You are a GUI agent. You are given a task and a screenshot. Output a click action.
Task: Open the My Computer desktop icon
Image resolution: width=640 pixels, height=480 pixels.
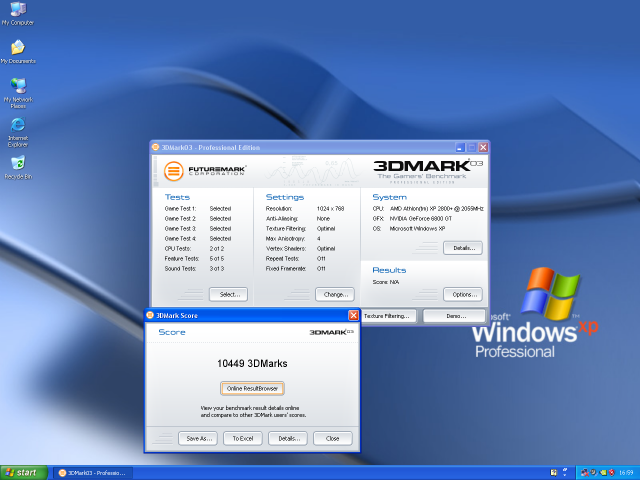pyautogui.click(x=18, y=14)
